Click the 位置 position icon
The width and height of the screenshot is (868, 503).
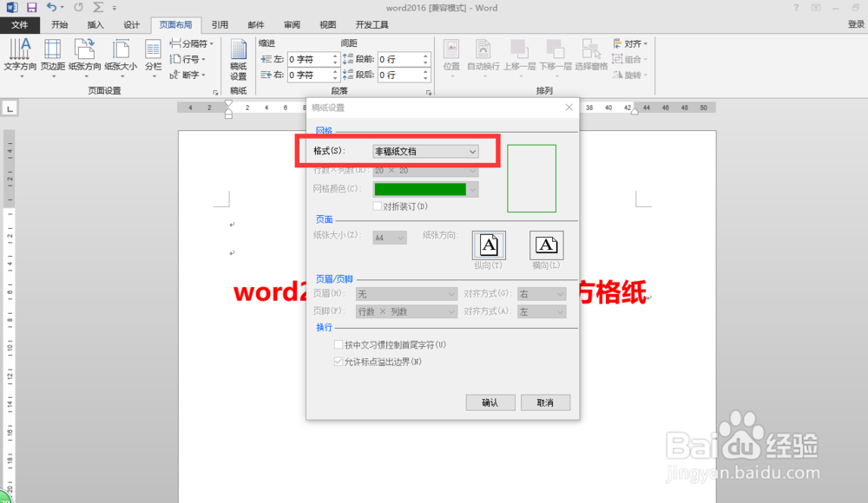coord(451,57)
